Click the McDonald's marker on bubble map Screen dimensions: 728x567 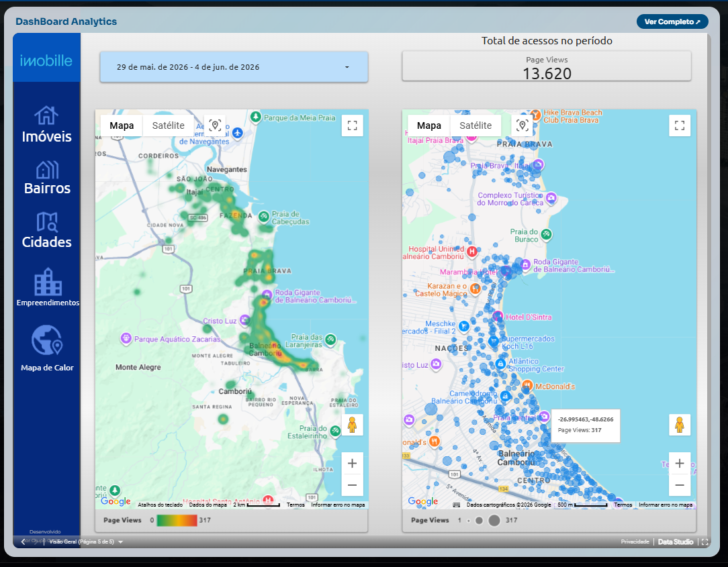(527, 385)
